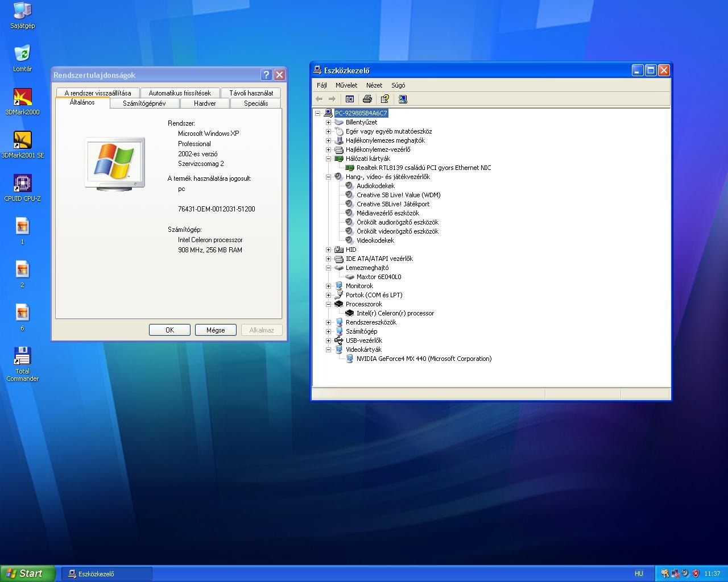This screenshot has width=728, height=582.
Task: Select the Lomtár recycle bin icon
Action: (x=22, y=59)
